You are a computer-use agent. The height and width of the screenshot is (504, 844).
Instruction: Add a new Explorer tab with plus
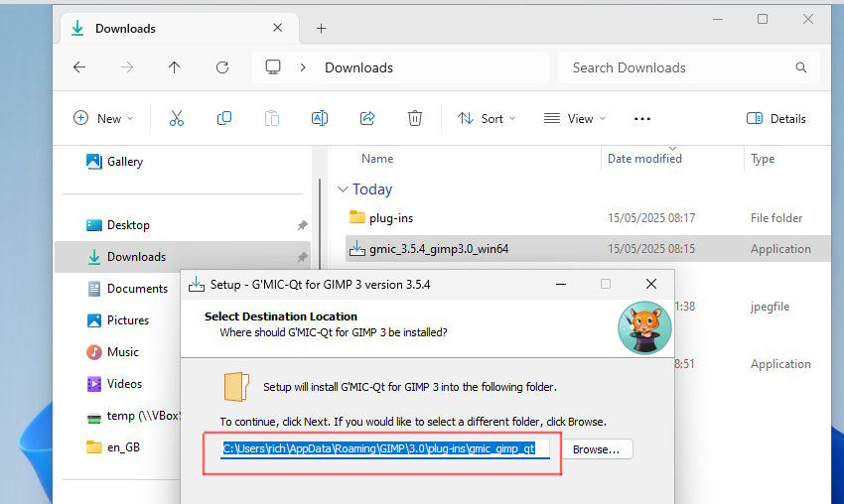pos(322,29)
